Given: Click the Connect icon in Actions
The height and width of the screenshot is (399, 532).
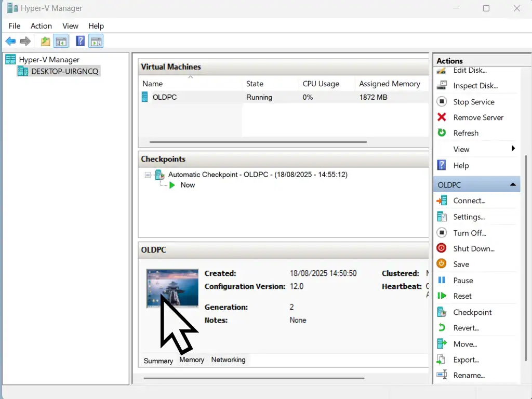Looking at the screenshot, I should [442, 201].
